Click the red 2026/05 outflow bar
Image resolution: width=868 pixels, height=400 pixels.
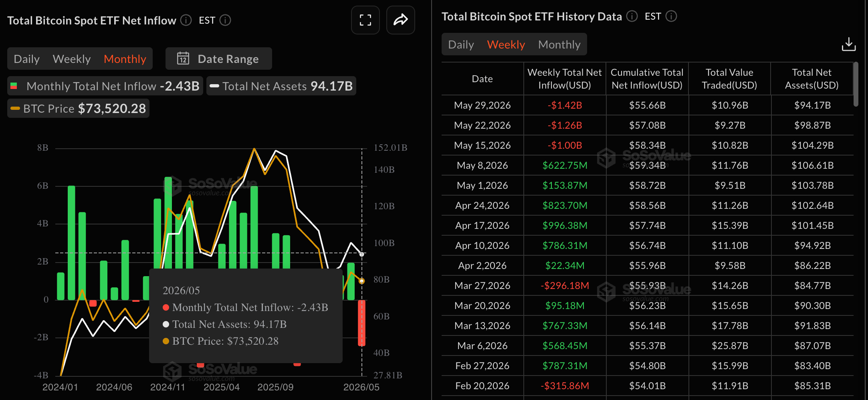pos(361,323)
